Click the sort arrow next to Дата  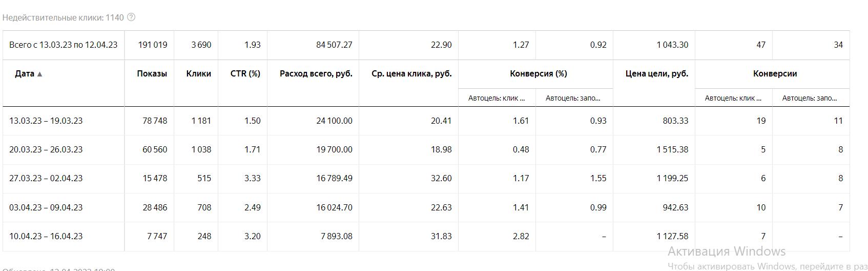[x=40, y=74]
